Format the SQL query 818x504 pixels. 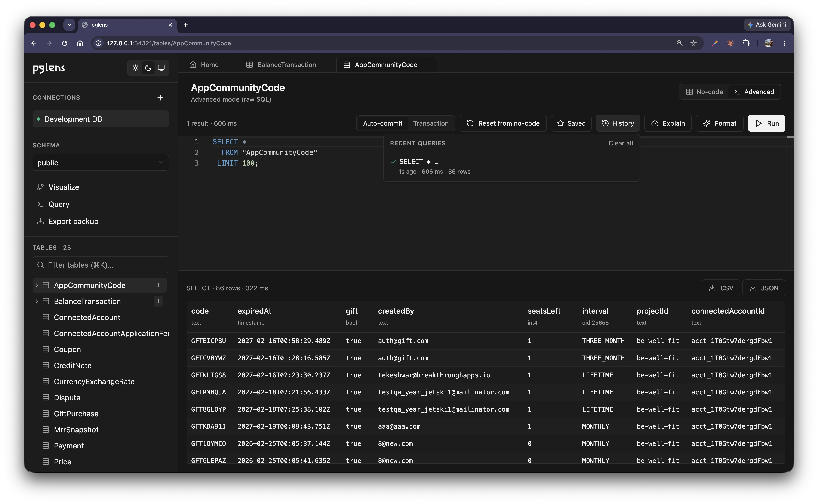719,123
